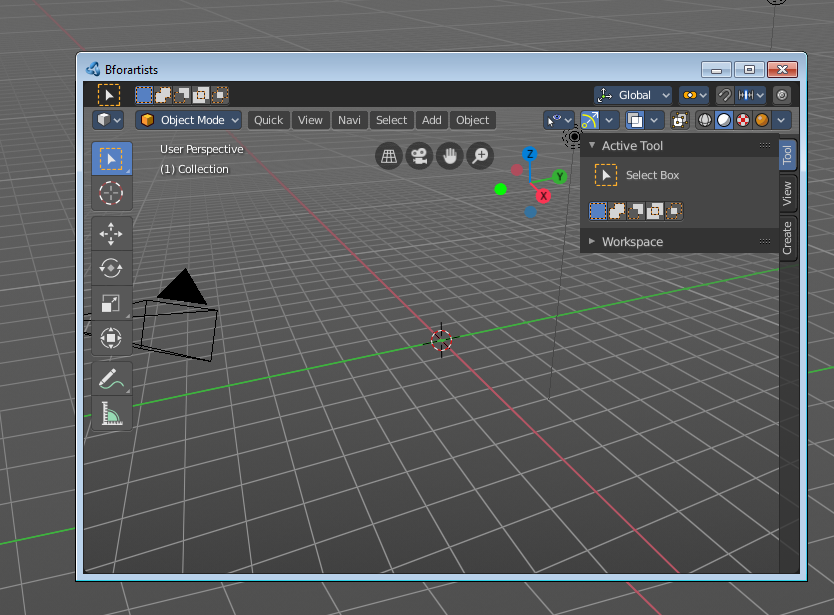Choose Subtract mode icon in Active Tool panel

tap(636, 211)
